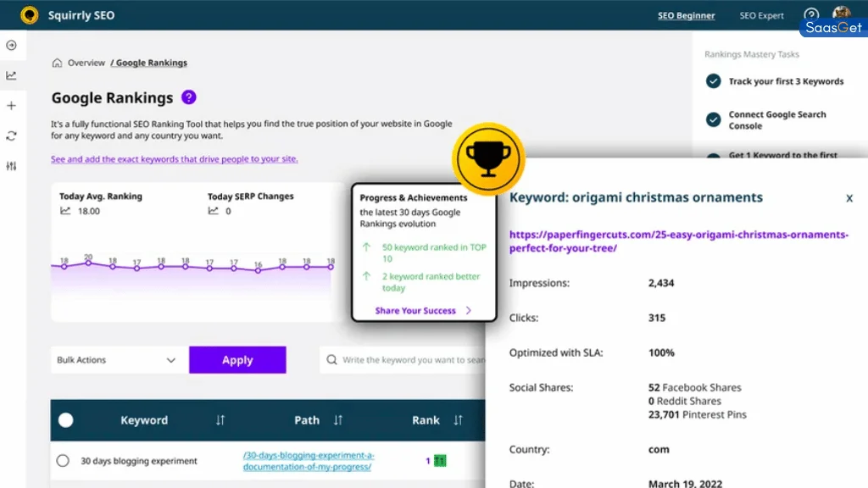Image resolution: width=868 pixels, height=488 pixels.
Task: Open the user avatar in top bar
Action: 842,14
